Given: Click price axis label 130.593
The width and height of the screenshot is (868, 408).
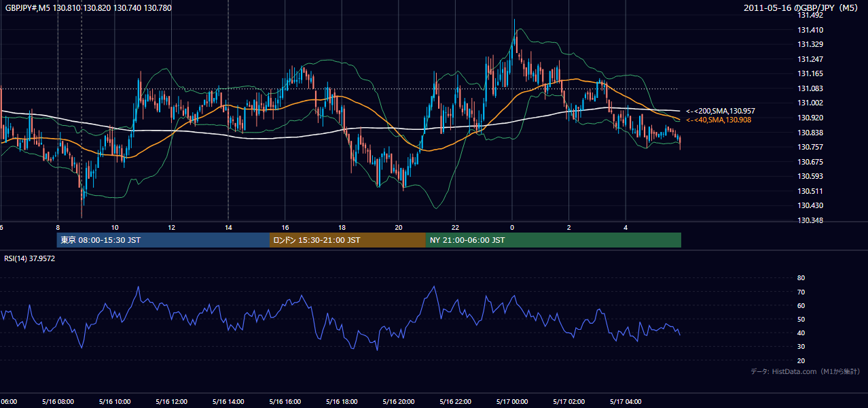Looking at the screenshot, I should [x=810, y=177].
